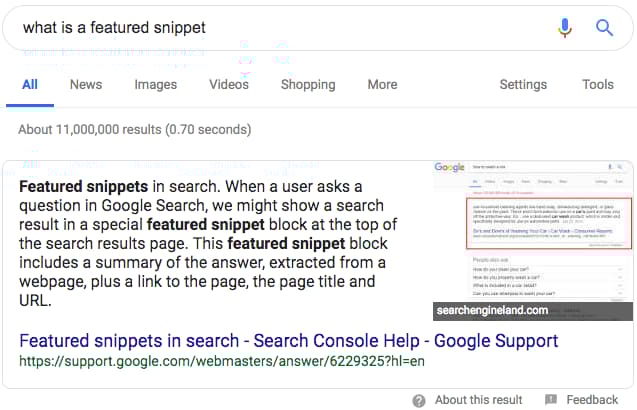Open 'Featured snippets in search - Search Console Help' link
This screenshot has height=410, width=637.
[x=289, y=341]
